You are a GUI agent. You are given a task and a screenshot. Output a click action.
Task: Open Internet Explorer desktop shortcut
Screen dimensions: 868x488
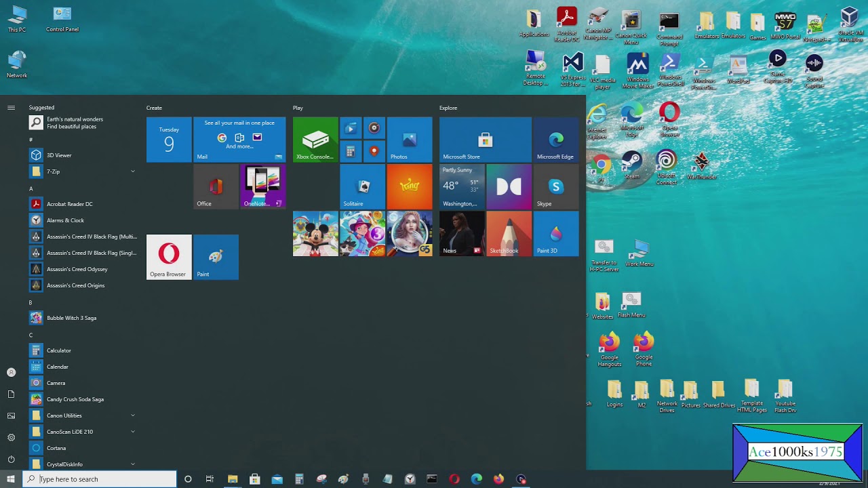597,122
